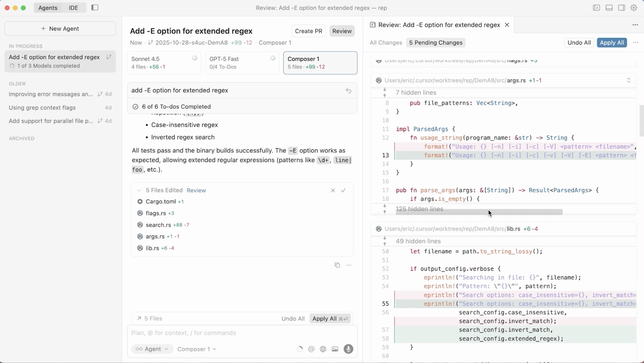The height and width of the screenshot is (363, 644).
Task: Collapse the 5 Files Edited list
Action: coord(139,191)
